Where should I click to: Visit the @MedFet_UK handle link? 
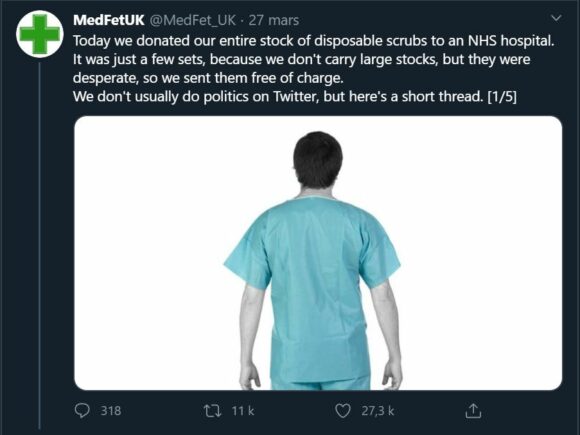pyautogui.click(x=192, y=20)
